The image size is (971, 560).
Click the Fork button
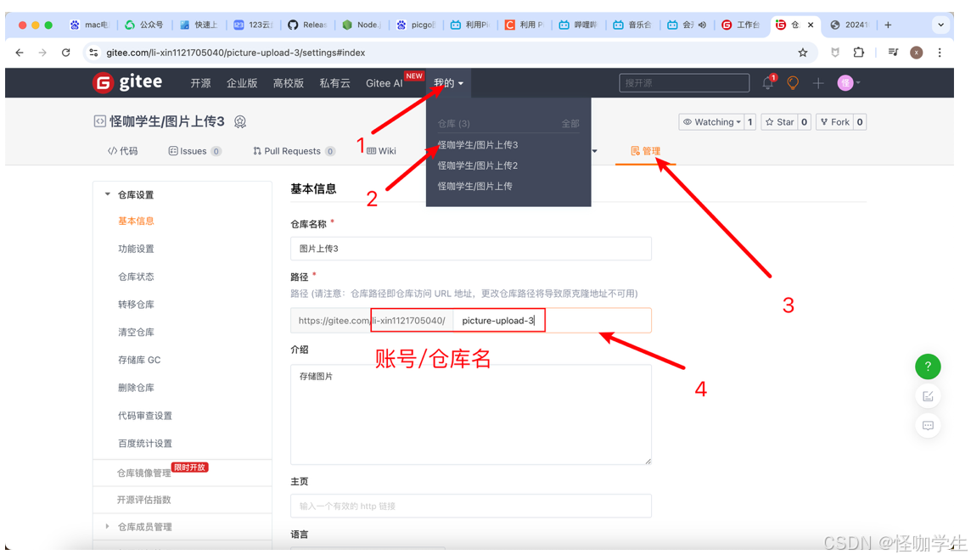tap(834, 122)
